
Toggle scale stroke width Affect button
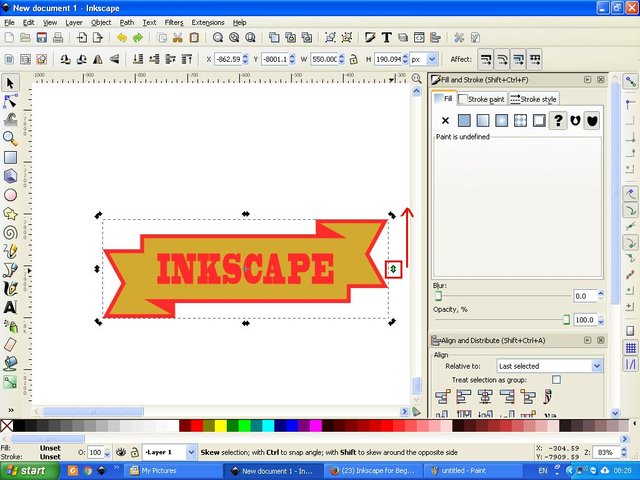[x=485, y=60]
